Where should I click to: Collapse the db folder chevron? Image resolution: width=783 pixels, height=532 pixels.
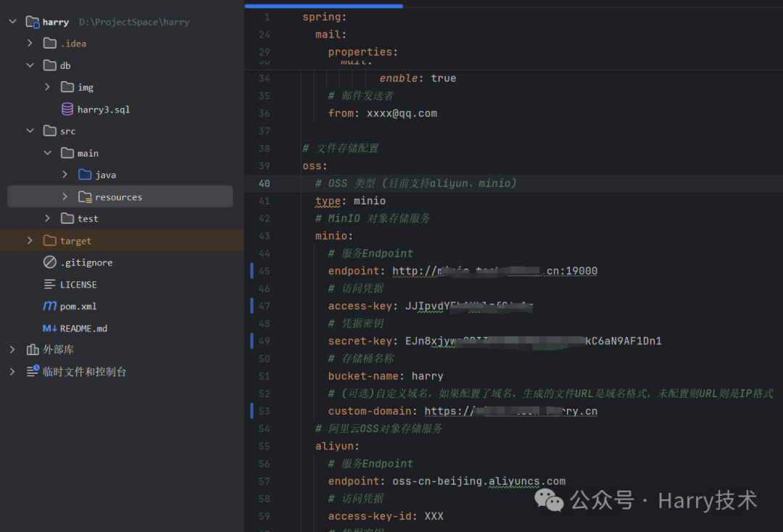tap(30, 65)
